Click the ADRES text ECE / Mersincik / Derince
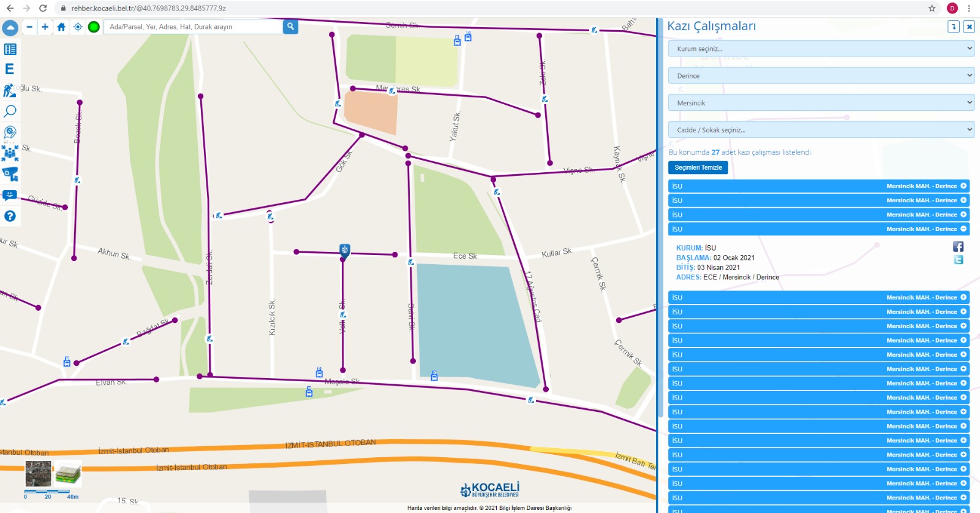980x513 pixels. pyautogui.click(x=741, y=277)
